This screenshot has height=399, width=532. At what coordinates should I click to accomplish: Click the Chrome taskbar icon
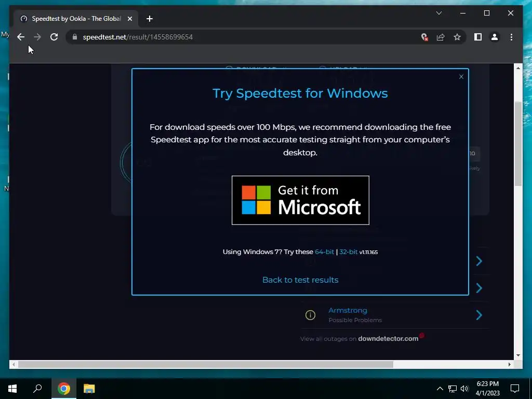point(63,389)
